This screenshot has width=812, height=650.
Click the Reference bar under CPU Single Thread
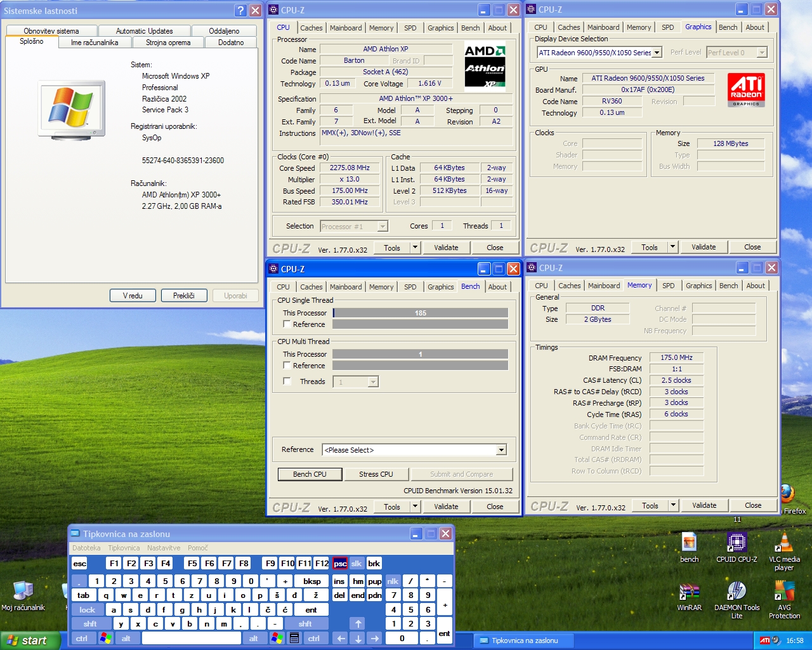420,324
